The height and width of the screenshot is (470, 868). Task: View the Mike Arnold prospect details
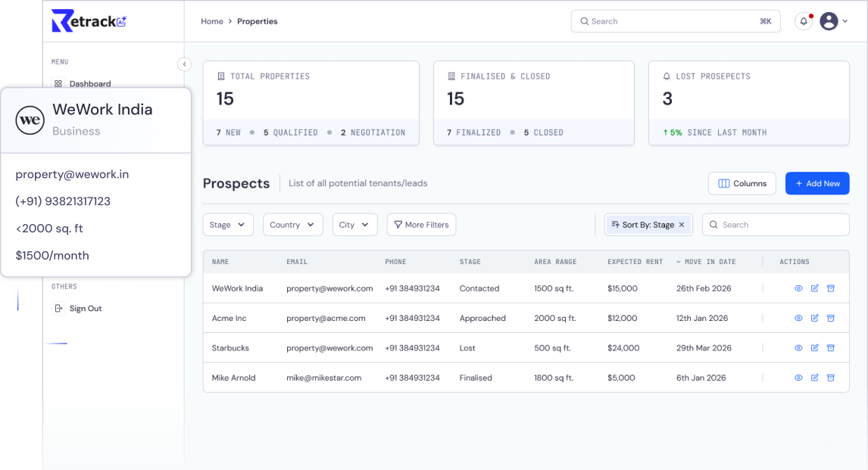tap(798, 378)
